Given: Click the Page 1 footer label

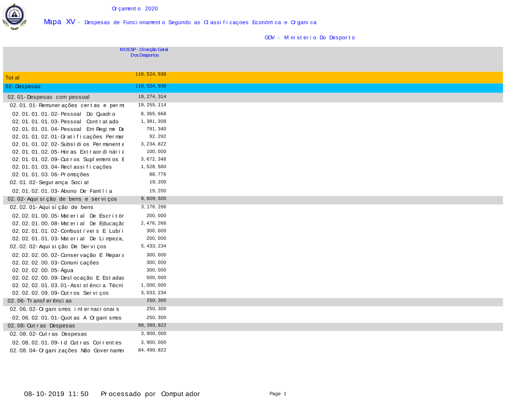Looking at the screenshot, I should click(x=278, y=393).
